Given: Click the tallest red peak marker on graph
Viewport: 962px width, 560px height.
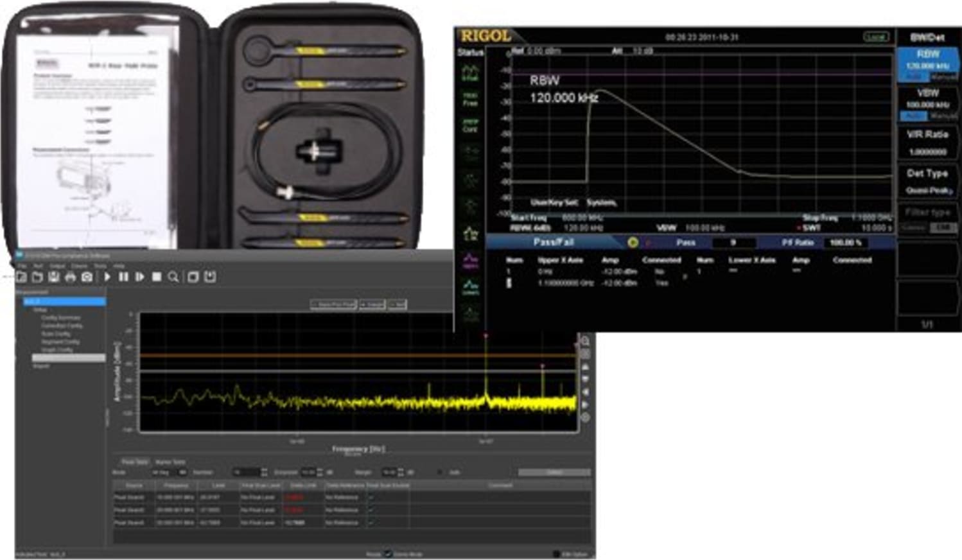Looking at the screenshot, I should coord(485,336).
